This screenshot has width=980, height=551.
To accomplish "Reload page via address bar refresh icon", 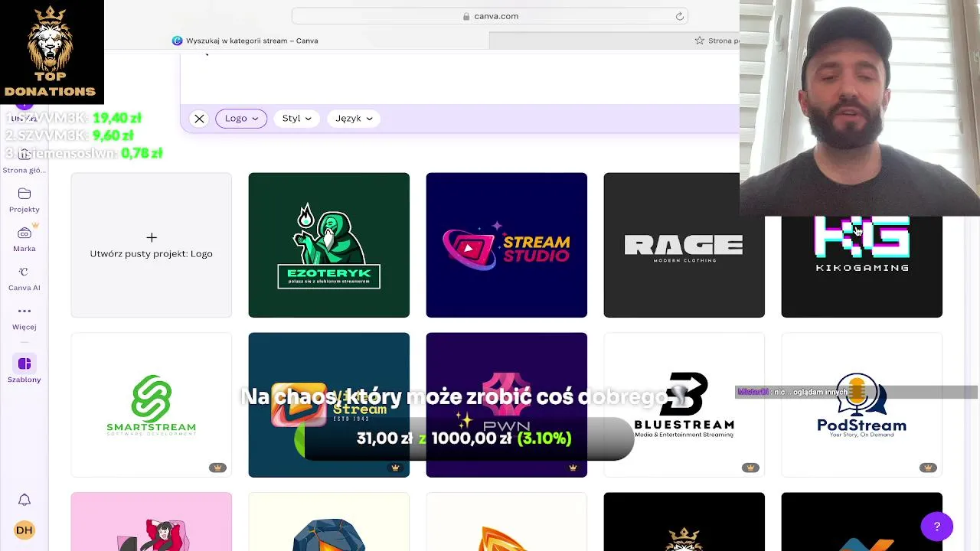I will (679, 16).
